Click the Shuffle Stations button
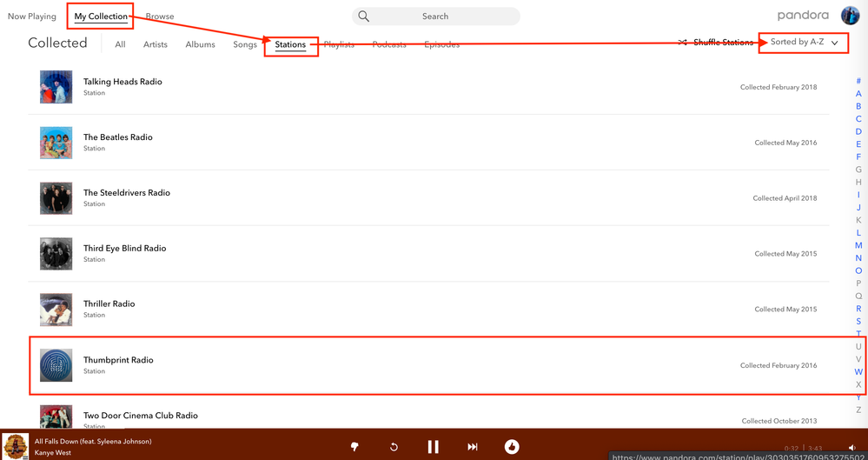 tap(716, 43)
